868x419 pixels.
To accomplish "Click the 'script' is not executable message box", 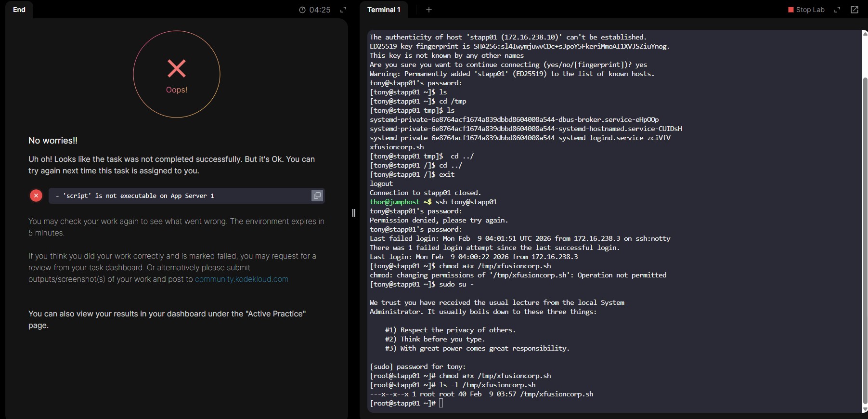I will [x=178, y=196].
